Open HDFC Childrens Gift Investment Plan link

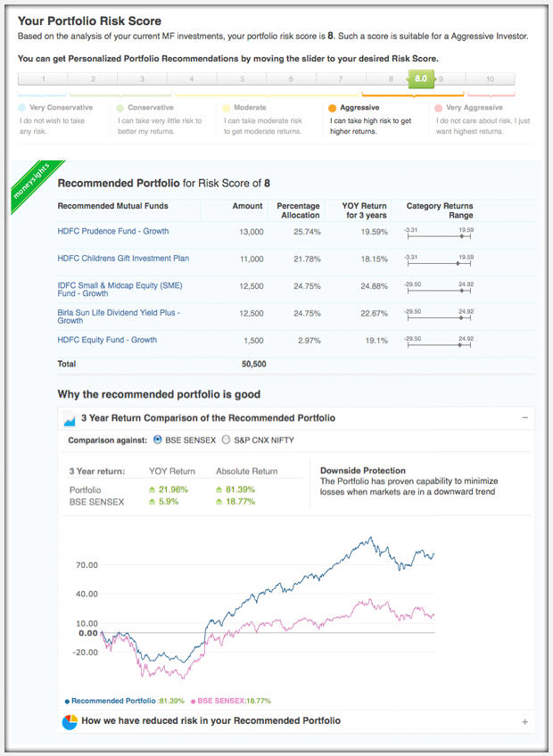click(123, 259)
